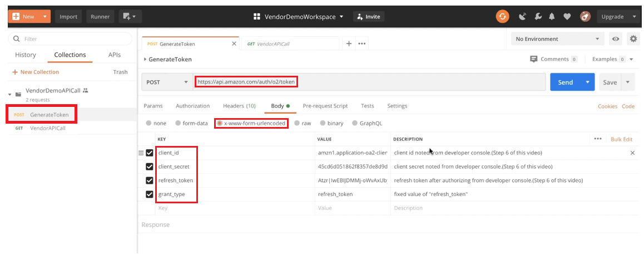
Task: Click the VendorDemoAPICall folder icon
Action: pos(18,94)
